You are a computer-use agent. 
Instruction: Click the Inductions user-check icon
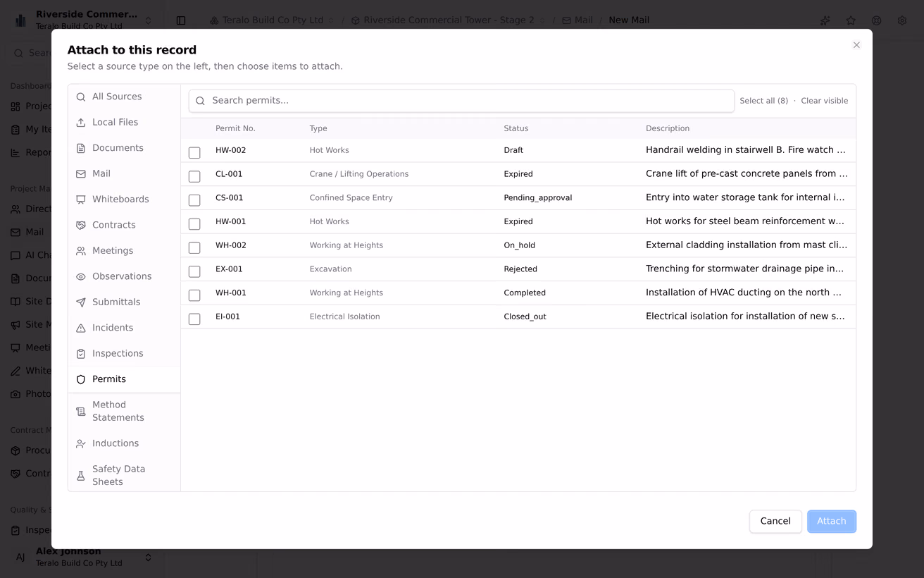click(x=81, y=444)
